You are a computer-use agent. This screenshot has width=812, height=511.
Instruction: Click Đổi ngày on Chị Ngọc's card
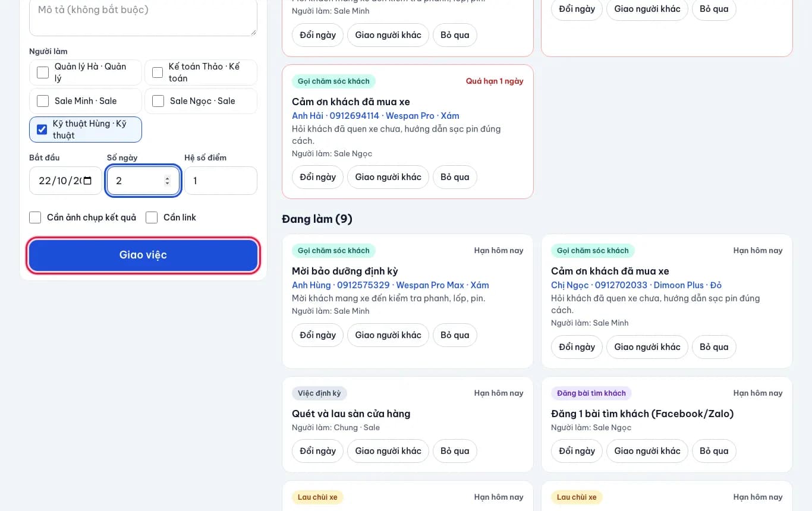point(577,347)
